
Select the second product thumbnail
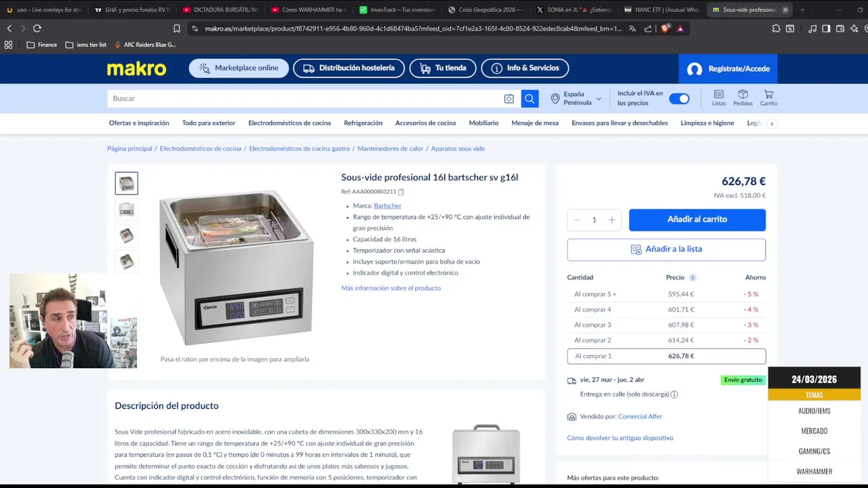click(x=126, y=209)
